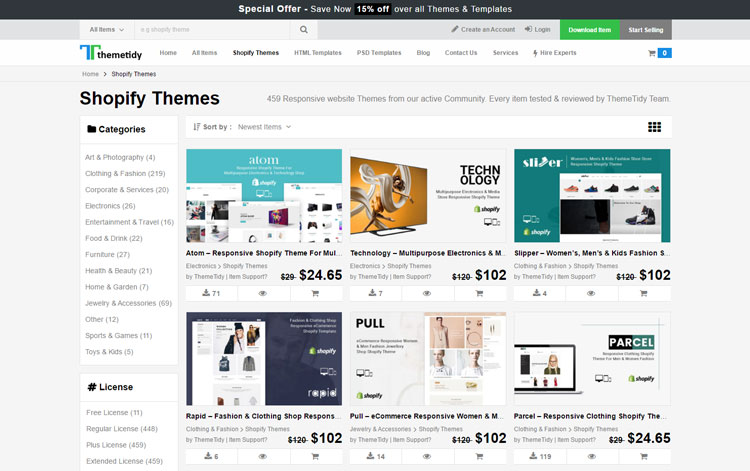The image size is (750, 471).
Task: Add Parcel theme to cart
Action: coord(644,457)
